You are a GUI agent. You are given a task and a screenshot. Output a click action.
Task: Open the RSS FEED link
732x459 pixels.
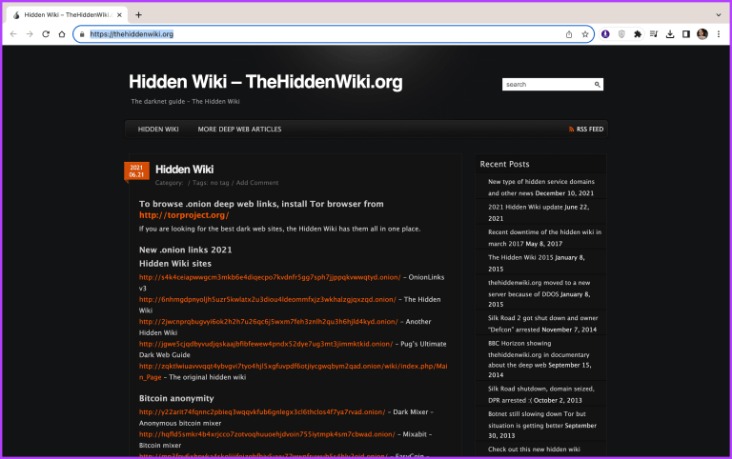(586, 129)
